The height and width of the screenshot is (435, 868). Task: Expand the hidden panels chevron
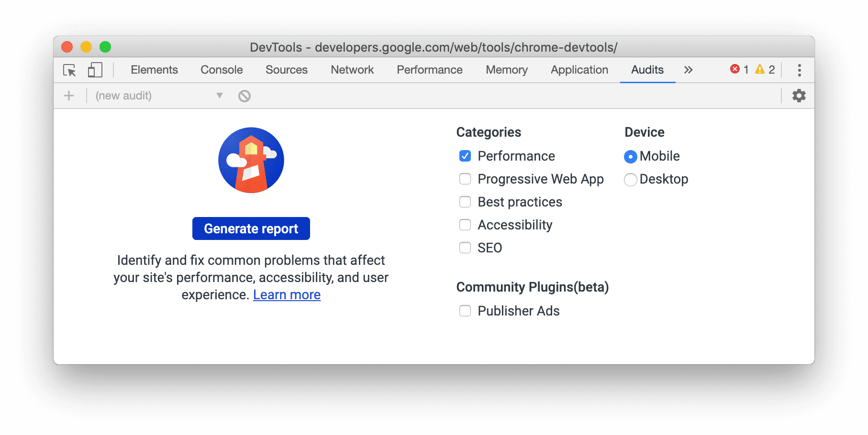[688, 70]
